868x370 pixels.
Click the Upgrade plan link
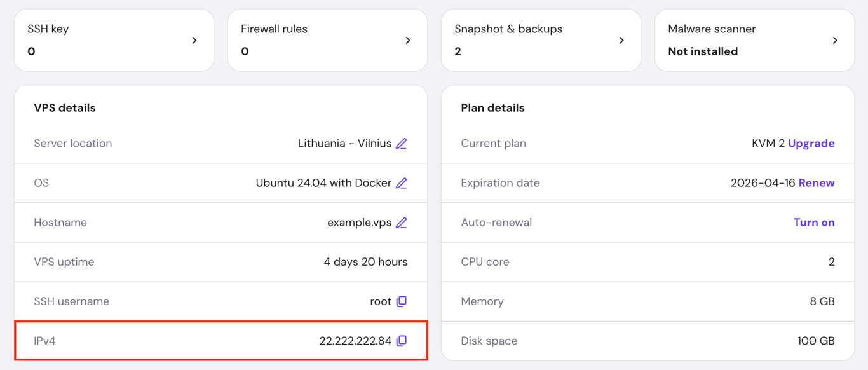pyautogui.click(x=811, y=144)
